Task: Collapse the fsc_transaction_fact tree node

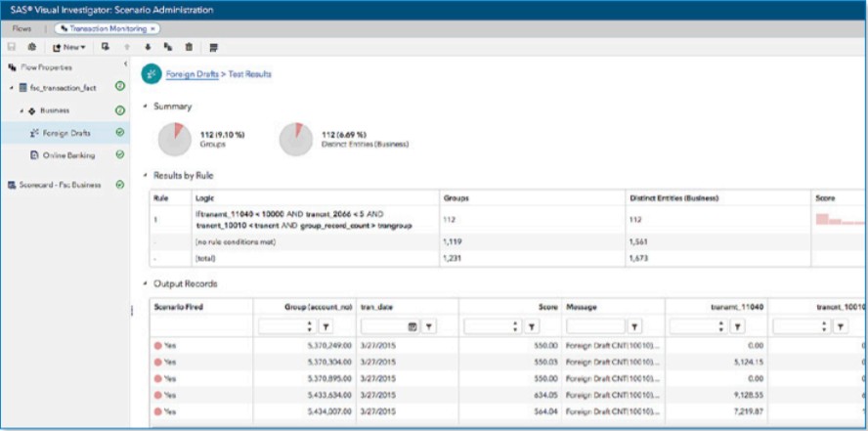Action: pos(12,88)
